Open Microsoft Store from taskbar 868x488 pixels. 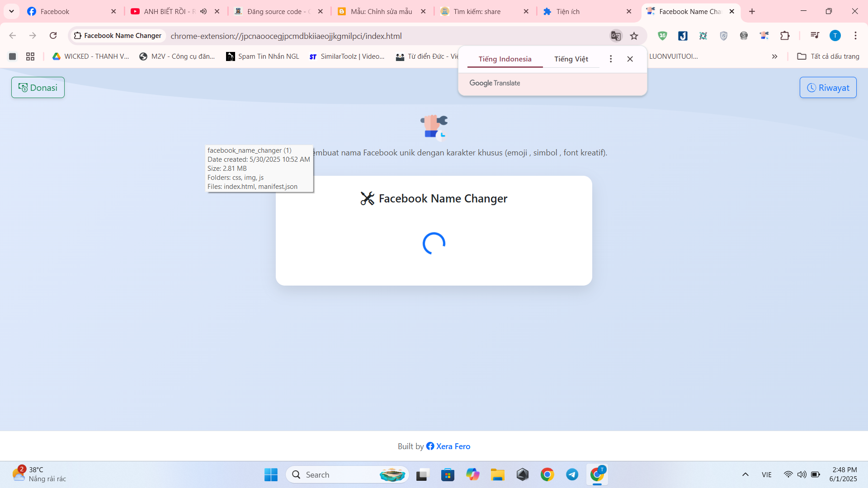448,474
